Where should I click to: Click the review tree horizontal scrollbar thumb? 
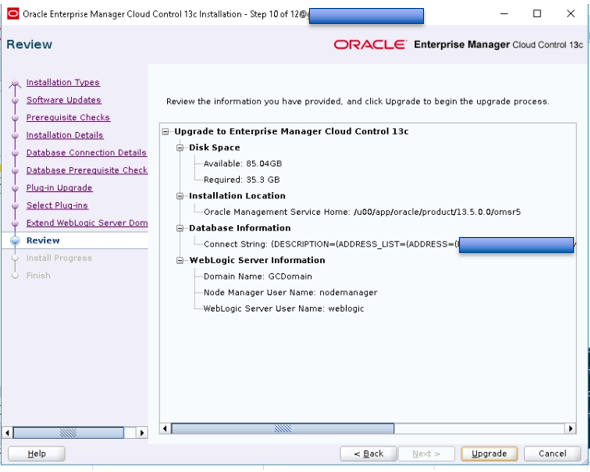pyautogui.click(x=283, y=428)
